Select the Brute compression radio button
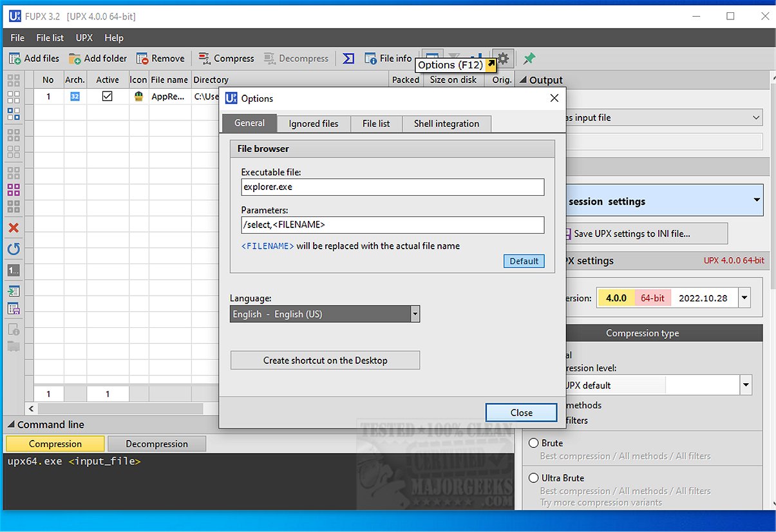This screenshot has width=776, height=532. click(x=534, y=443)
